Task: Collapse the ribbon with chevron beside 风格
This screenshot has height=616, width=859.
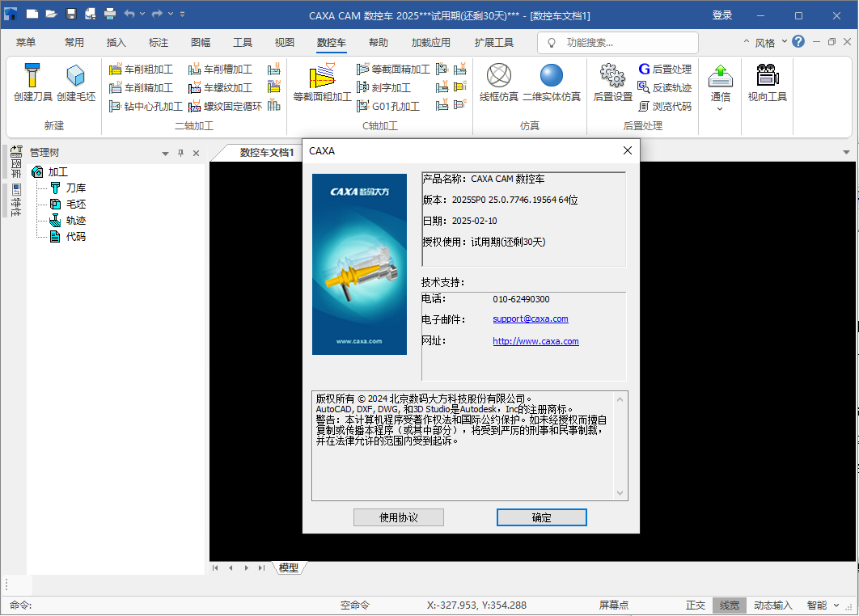Action: click(746, 41)
